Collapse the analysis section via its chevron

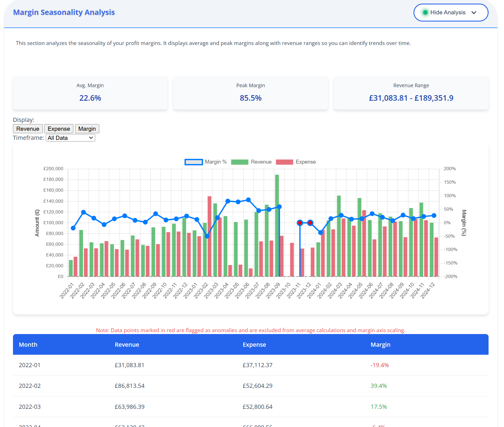474,13
